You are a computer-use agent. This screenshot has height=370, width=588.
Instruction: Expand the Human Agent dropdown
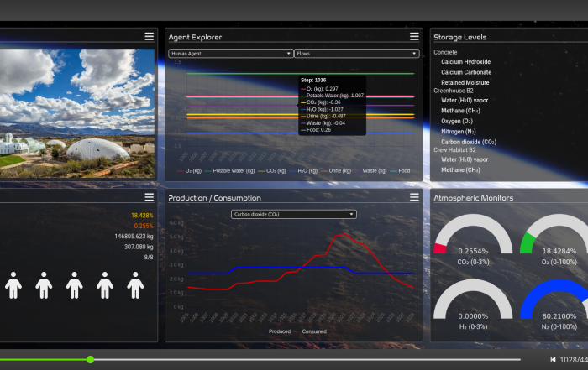(x=229, y=54)
